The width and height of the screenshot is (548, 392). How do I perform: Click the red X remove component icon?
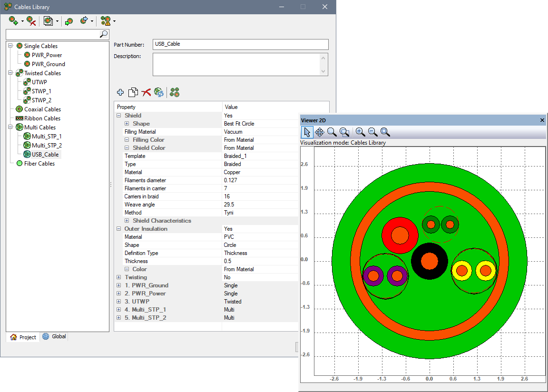146,92
